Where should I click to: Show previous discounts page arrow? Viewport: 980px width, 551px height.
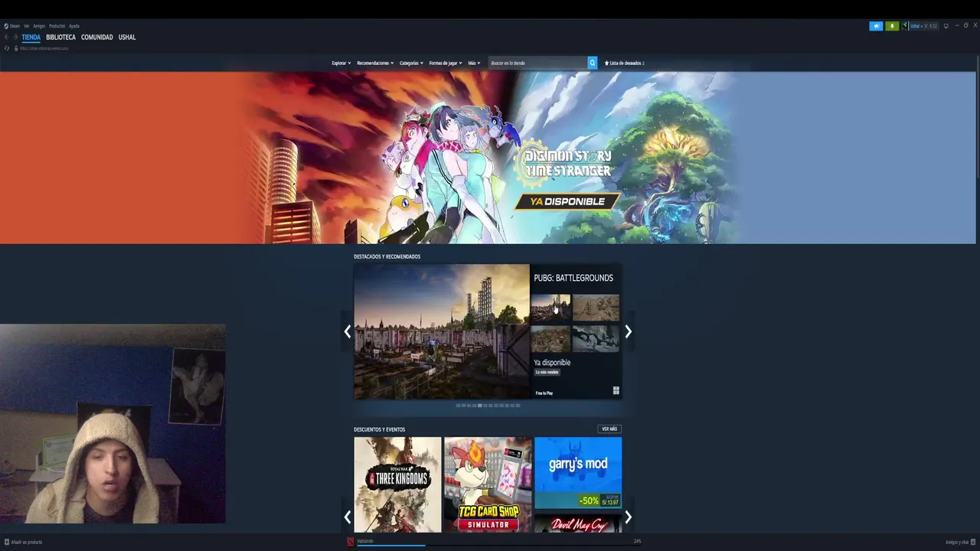(347, 517)
